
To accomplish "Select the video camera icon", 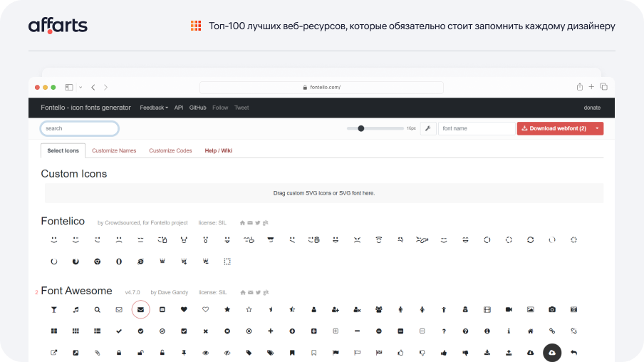I will [509, 310].
